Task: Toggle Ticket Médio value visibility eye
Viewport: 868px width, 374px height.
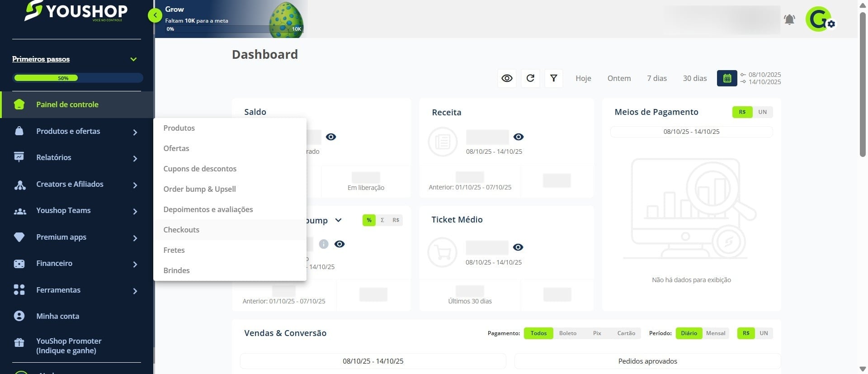Action: (x=518, y=247)
